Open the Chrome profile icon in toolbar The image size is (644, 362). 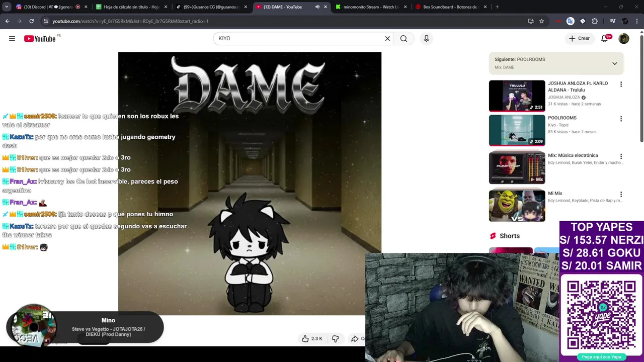pyautogui.click(x=625, y=21)
